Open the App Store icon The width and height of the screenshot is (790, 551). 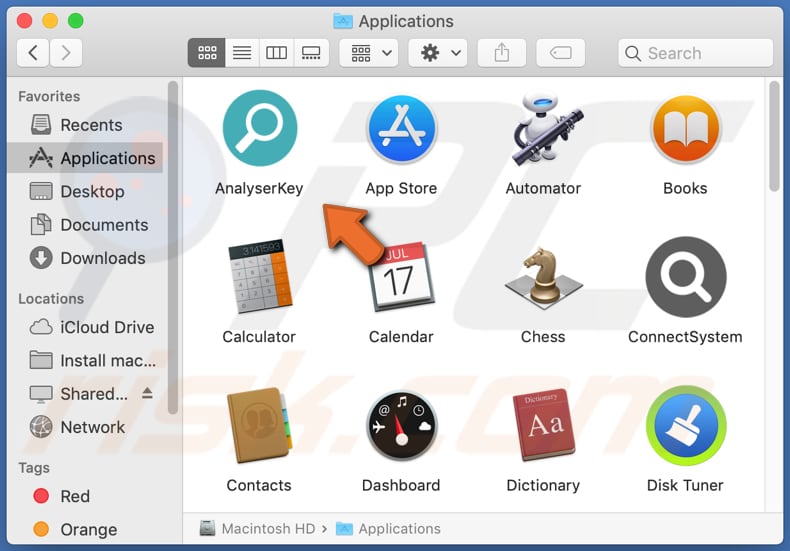tap(402, 129)
